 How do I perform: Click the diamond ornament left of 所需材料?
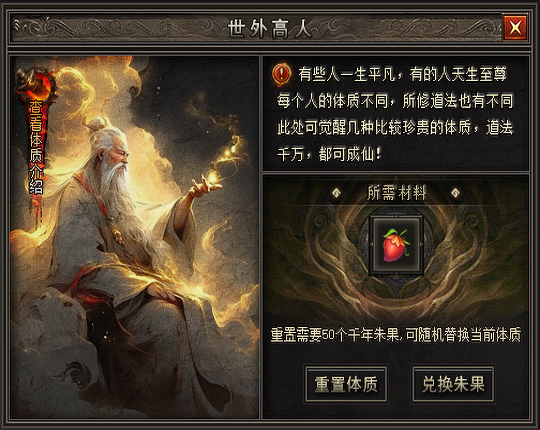click(x=336, y=193)
